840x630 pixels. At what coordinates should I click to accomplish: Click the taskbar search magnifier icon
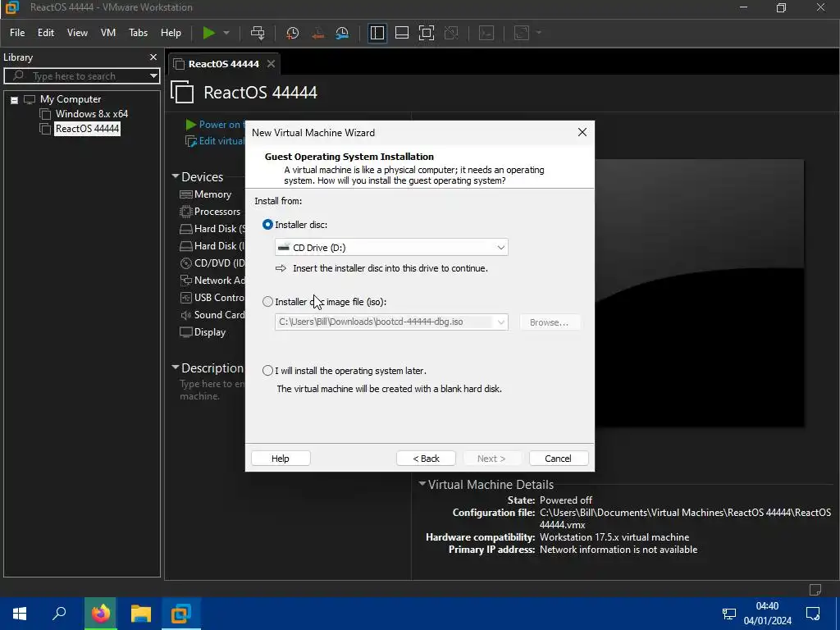click(x=59, y=614)
